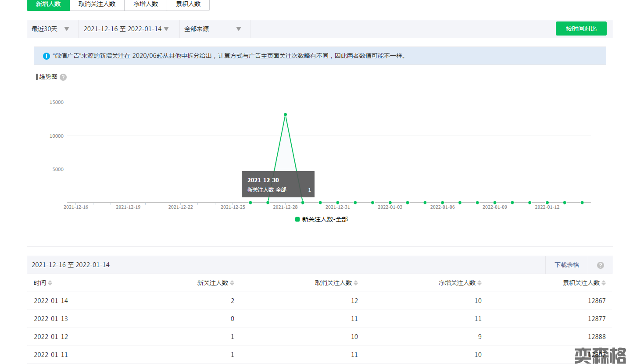Sort by 取消关注人数 column sort icon
This screenshot has height=364, width=626.
point(356,283)
